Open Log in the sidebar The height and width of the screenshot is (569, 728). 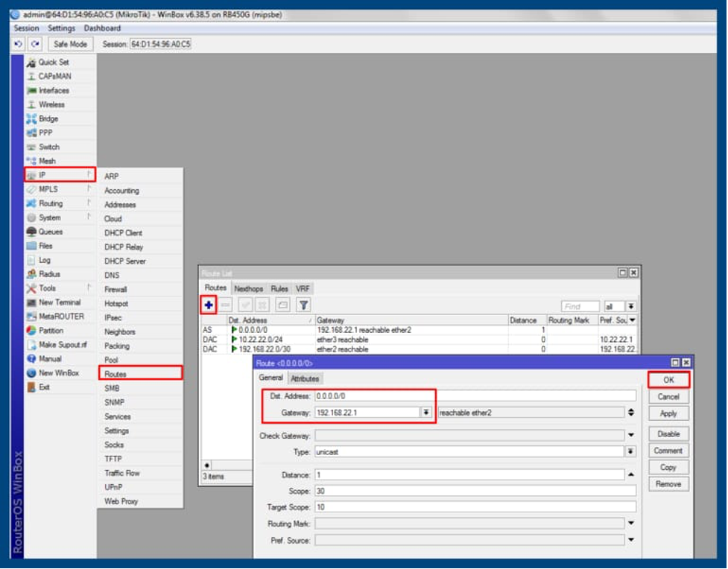(60, 260)
